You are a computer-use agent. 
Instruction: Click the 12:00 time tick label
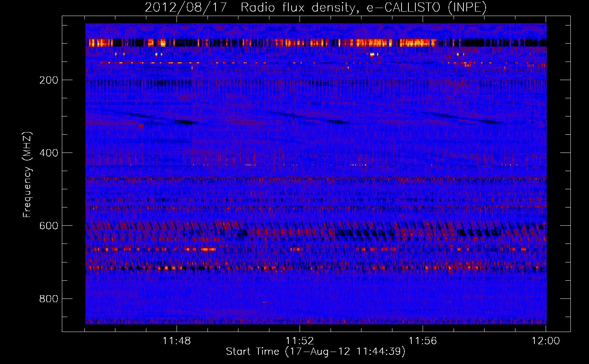(x=546, y=341)
